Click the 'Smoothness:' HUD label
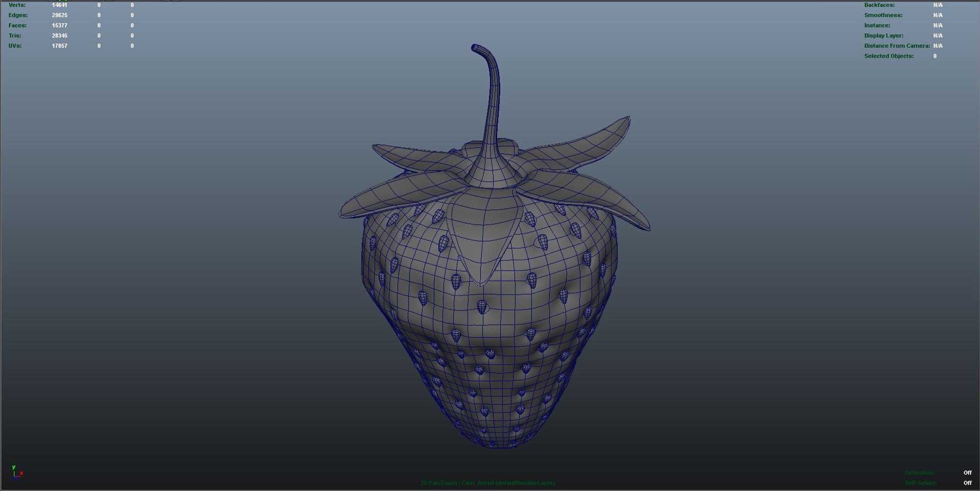This screenshot has width=980, height=491. click(883, 15)
